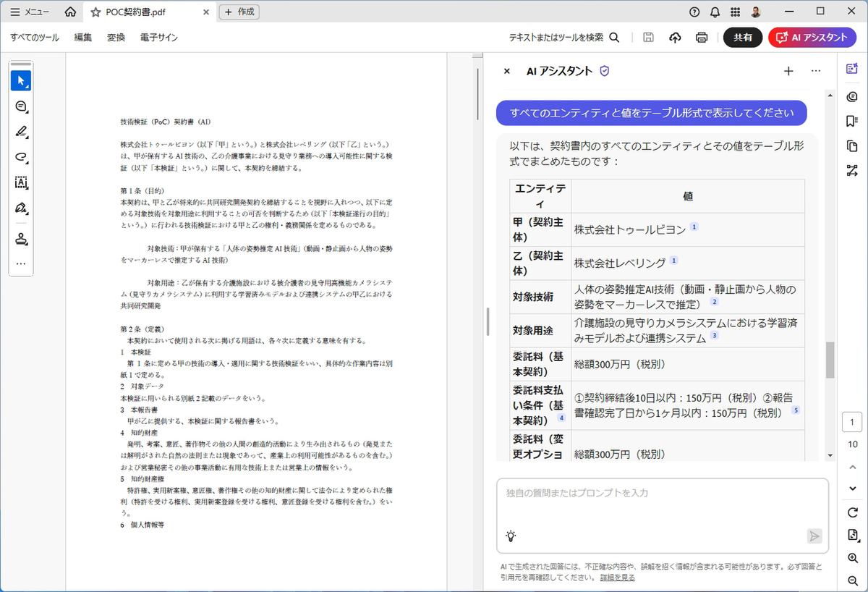Select the text box AI tool
868x592 pixels.
tap(21, 182)
